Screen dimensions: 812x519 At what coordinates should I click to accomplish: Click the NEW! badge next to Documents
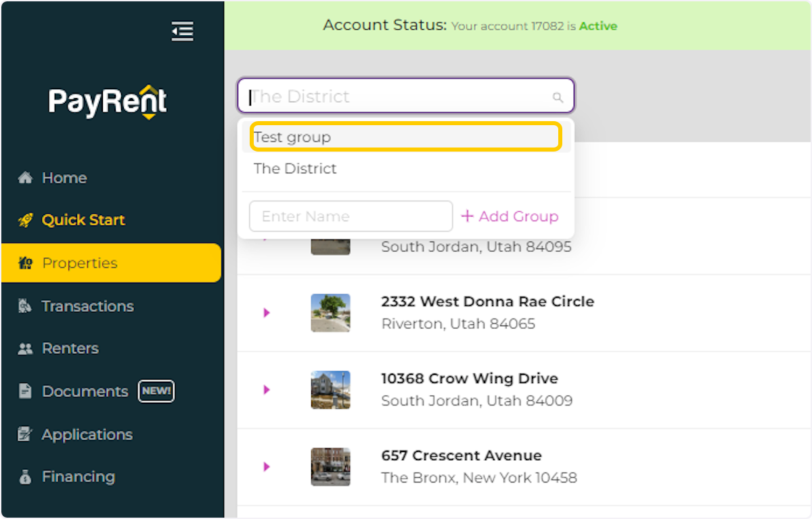click(x=156, y=390)
